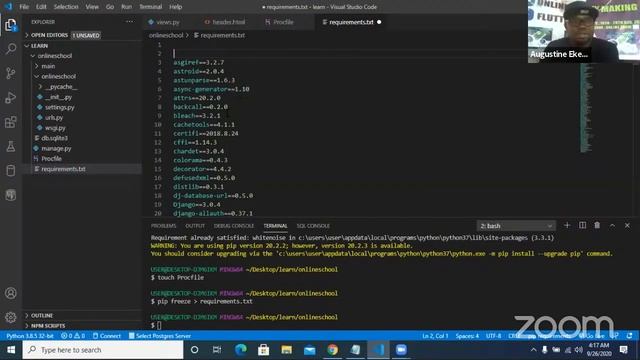Click Ln 2, Col 1 cursor position

click(x=435, y=336)
